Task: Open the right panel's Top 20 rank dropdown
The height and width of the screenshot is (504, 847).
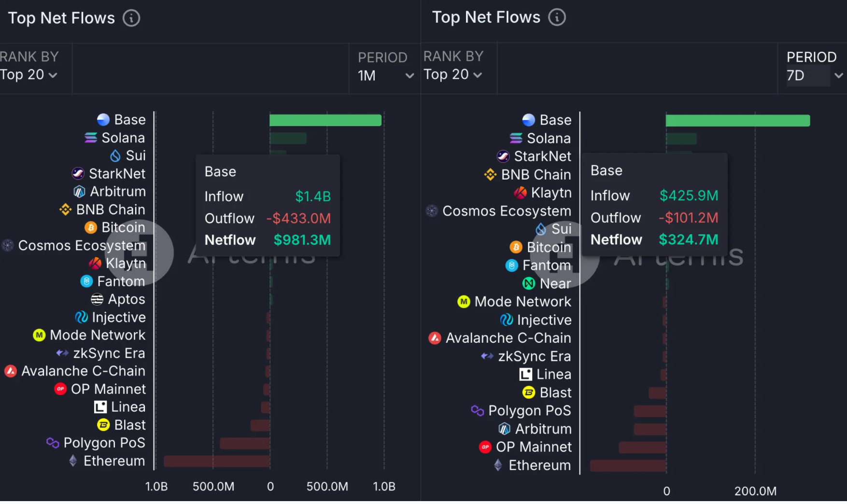Action: point(453,74)
